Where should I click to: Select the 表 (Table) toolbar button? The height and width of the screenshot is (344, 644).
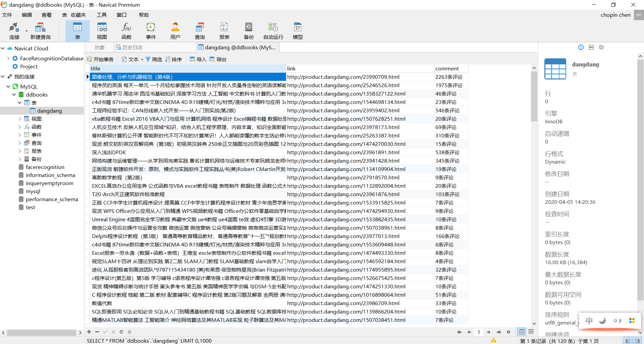click(x=77, y=31)
